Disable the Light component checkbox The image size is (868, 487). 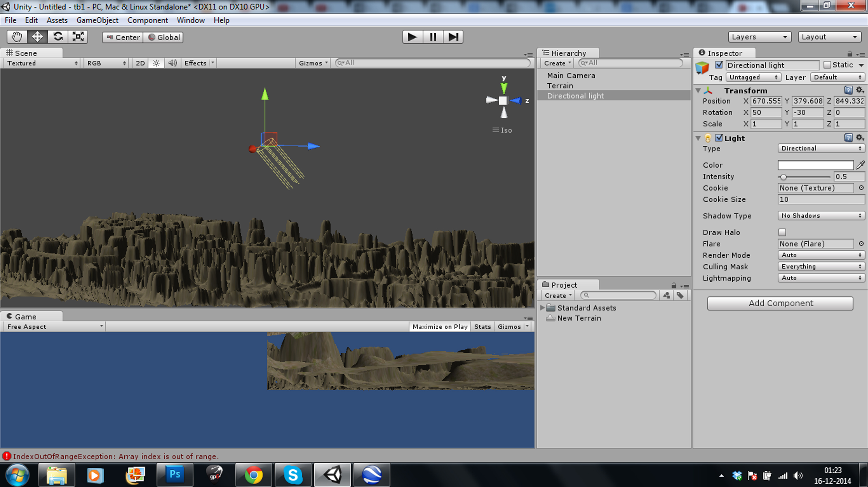click(x=719, y=138)
